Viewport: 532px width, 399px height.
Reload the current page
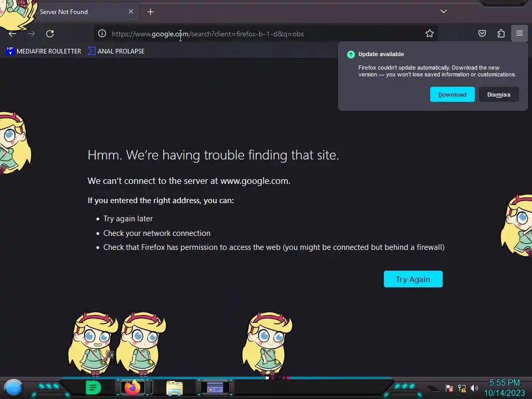(x=50, y=34)
